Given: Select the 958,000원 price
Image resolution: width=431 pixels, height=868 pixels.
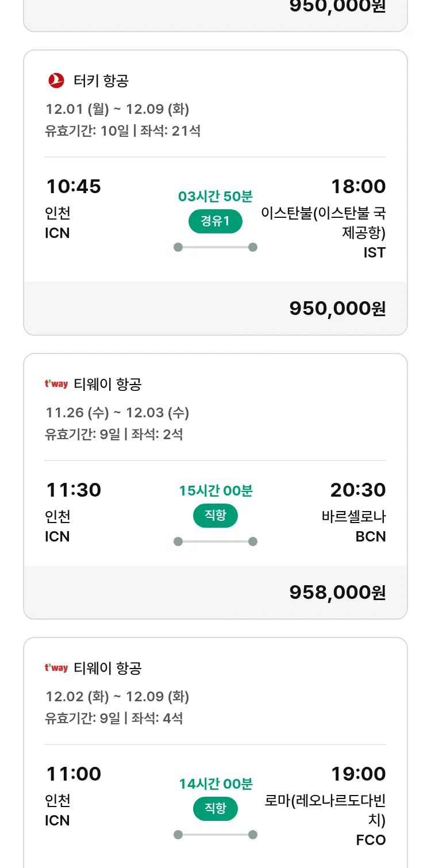Looking at the screenshot, I should (x=337, y=592).
